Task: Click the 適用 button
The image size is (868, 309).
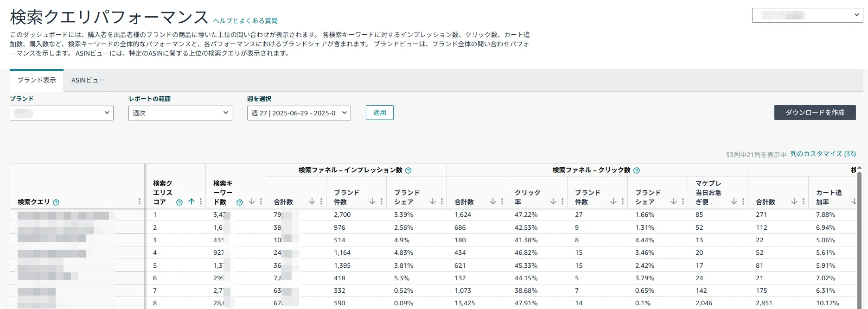Action: (x=380, y=113)
